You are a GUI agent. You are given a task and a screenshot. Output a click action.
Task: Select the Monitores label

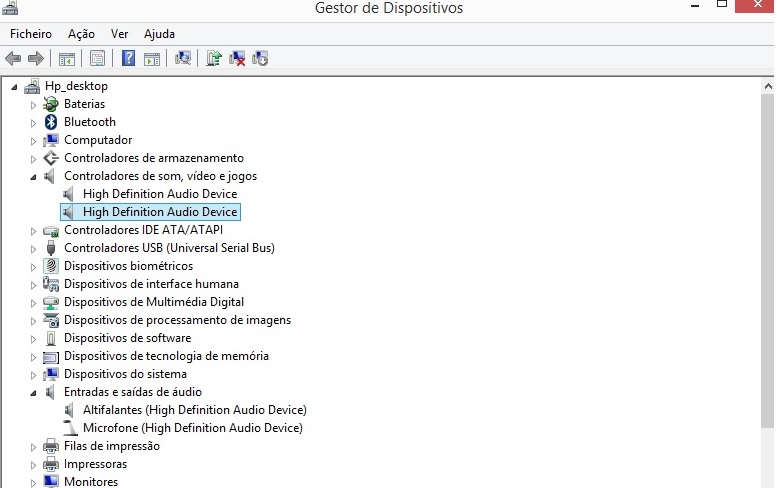91,482
